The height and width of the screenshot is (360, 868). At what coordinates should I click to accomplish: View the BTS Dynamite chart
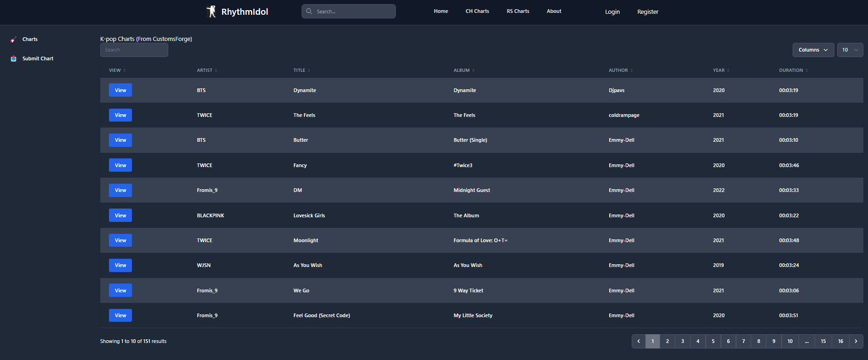click(x=120, y=90)
